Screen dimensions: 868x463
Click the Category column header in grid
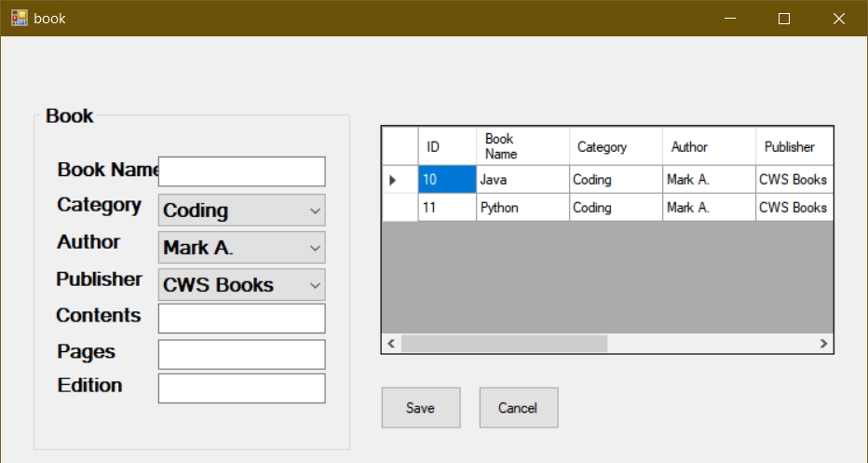coord(616,146)
